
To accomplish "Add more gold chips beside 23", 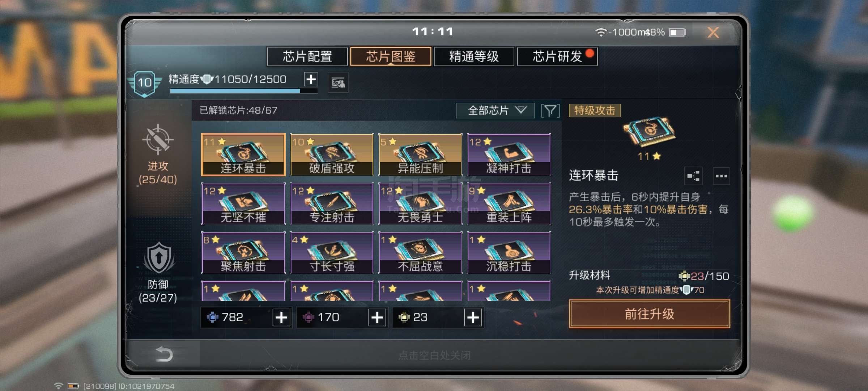I will click(473, 318).
